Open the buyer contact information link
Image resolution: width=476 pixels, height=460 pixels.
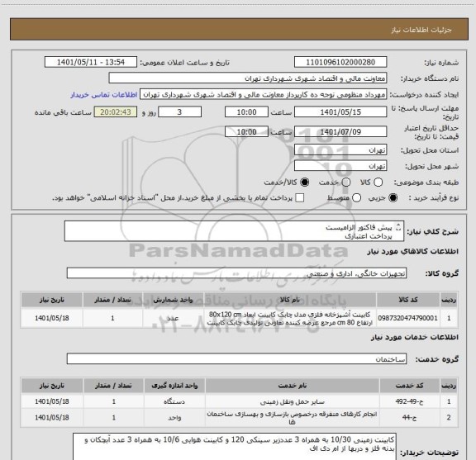[x=104, y=95]
